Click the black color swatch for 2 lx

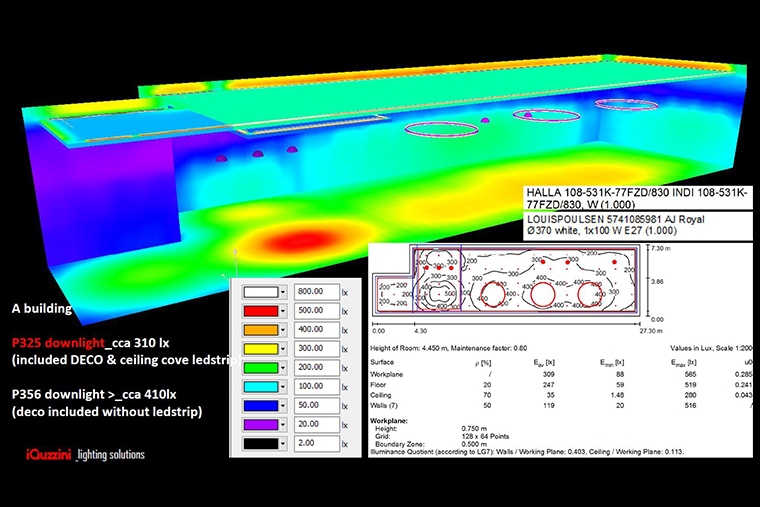261,443
